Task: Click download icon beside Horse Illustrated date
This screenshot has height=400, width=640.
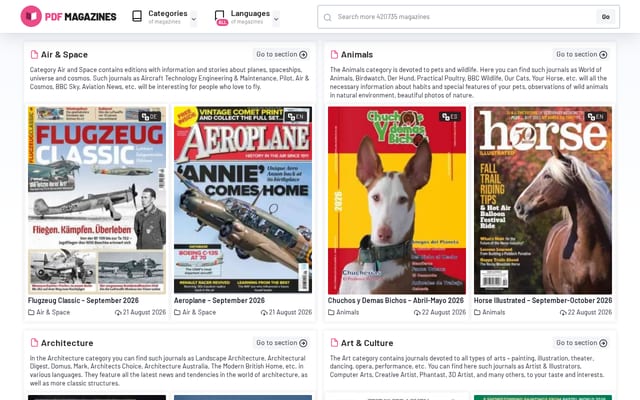Action: 563,313
